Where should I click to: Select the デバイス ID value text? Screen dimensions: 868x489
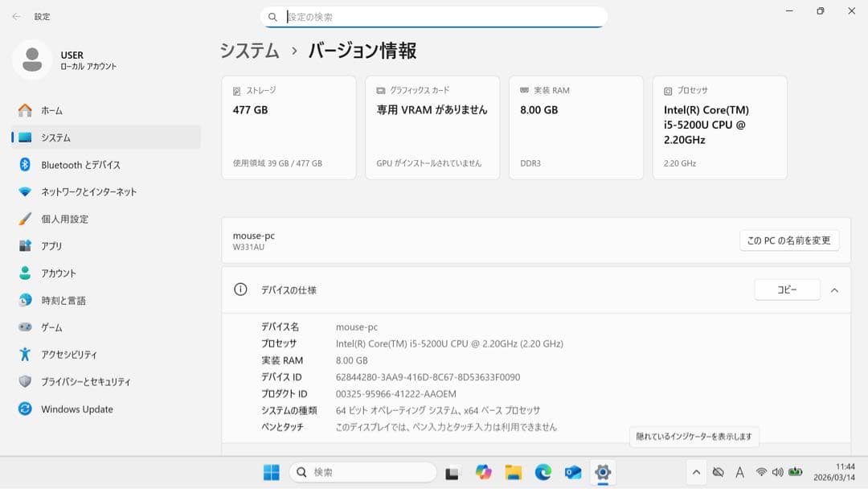428,377
